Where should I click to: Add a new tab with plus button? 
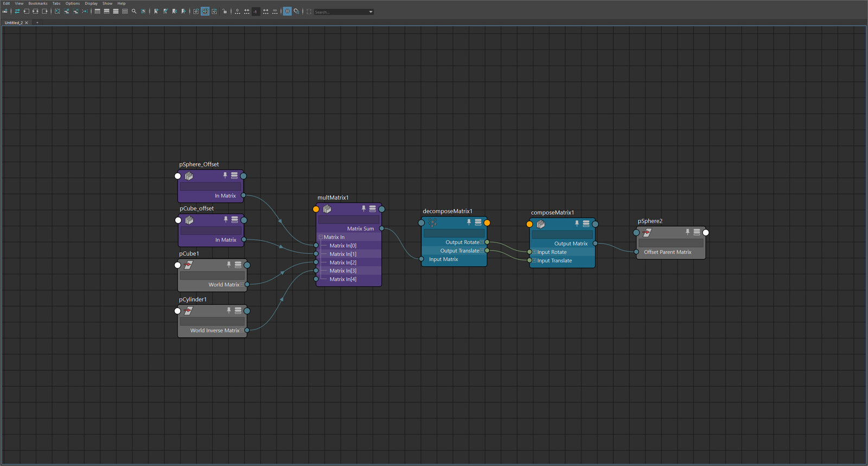[37, 23]
